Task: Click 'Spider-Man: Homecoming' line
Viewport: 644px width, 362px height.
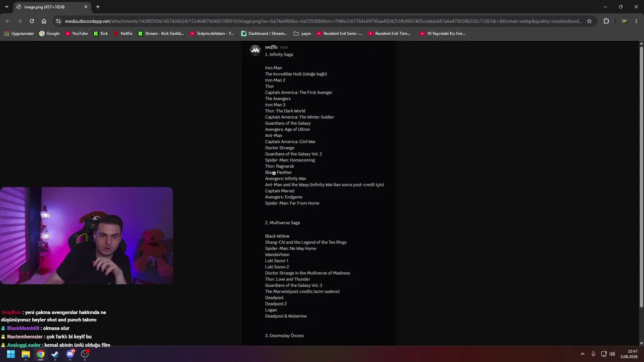Action: pyautogui.click(x=290, y=160)
